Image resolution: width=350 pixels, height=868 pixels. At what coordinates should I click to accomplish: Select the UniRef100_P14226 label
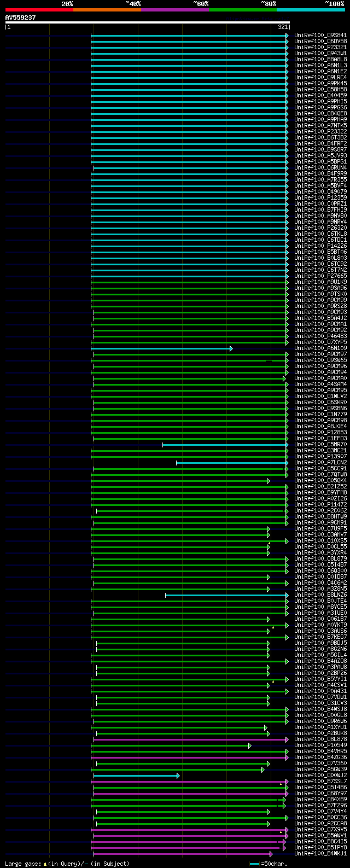point(320,246)
